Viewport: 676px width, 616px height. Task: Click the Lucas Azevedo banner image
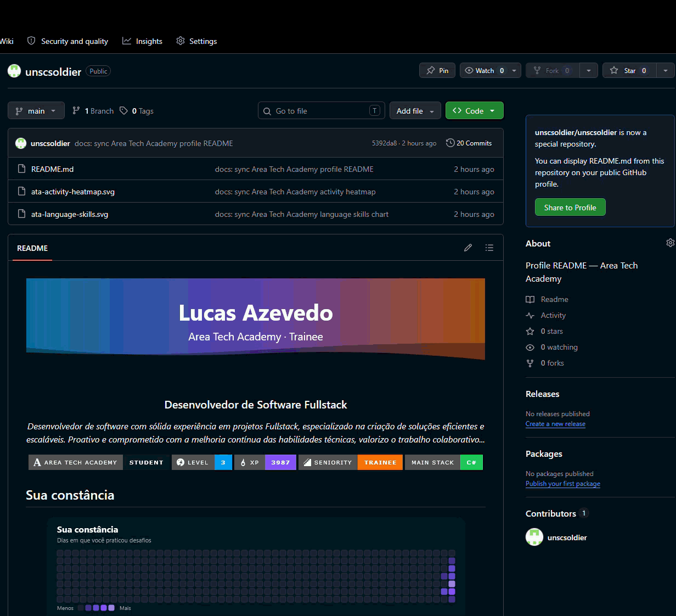[x=256, y=320]
